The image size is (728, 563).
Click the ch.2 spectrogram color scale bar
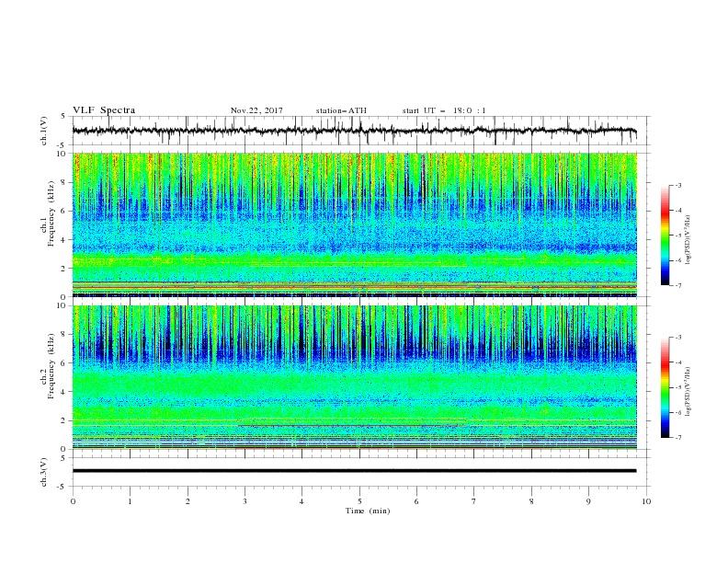click(665, 387)
